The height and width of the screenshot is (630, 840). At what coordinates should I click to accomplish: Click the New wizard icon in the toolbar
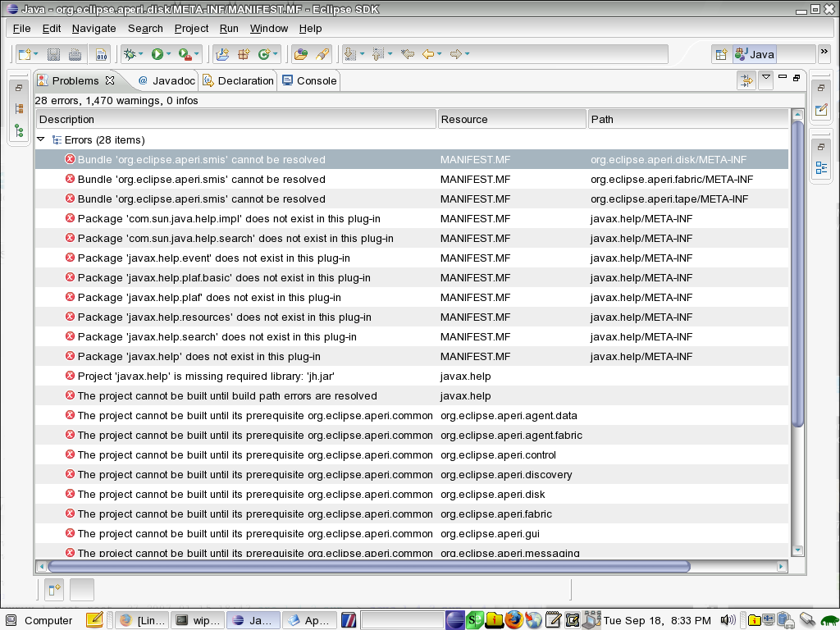coord(24,54)
